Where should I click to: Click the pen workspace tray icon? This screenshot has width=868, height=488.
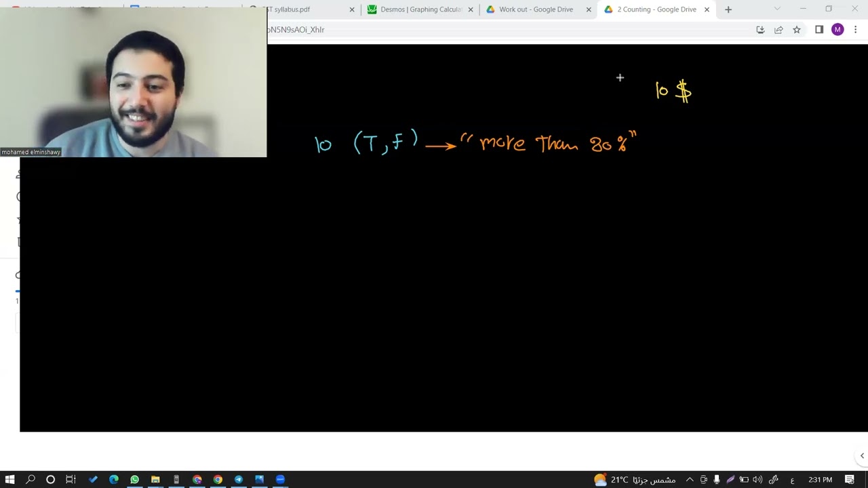coord(774,480)
